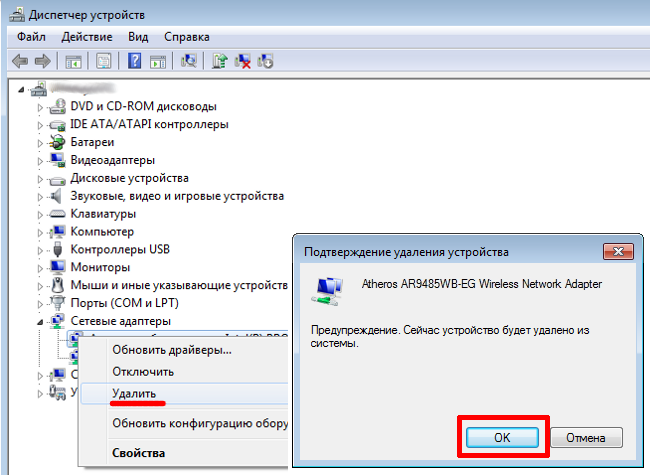Open the Действие menu
Screen dimensions: 650x475
click(86, 36)
